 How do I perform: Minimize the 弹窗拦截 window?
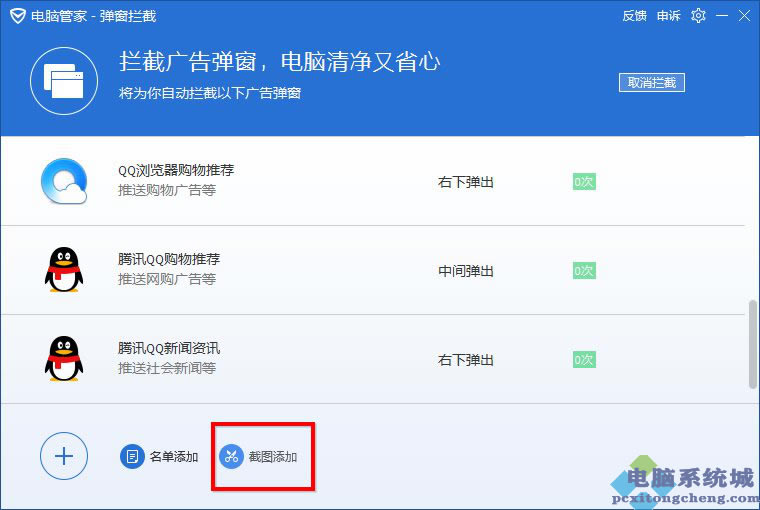tap(722, 16)
